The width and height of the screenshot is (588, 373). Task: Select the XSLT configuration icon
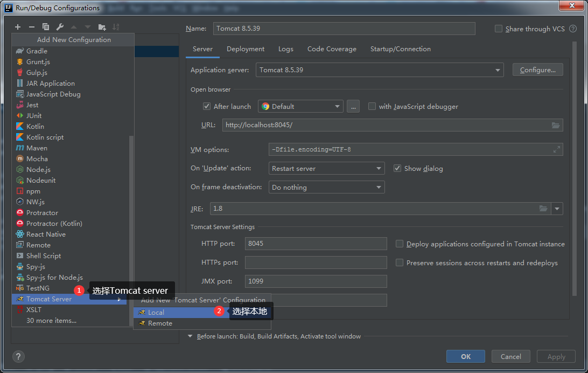pyautogui.click(x=20, y=309)
